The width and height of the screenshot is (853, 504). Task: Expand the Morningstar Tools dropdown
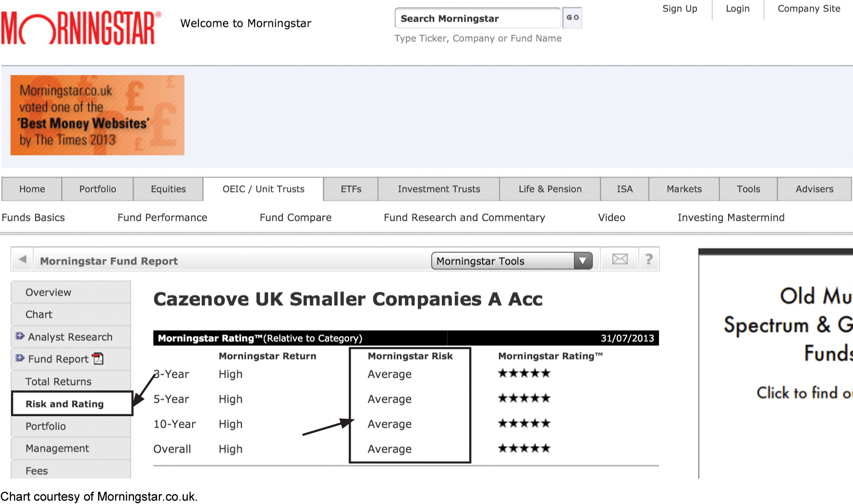click(x=512, y=261)
